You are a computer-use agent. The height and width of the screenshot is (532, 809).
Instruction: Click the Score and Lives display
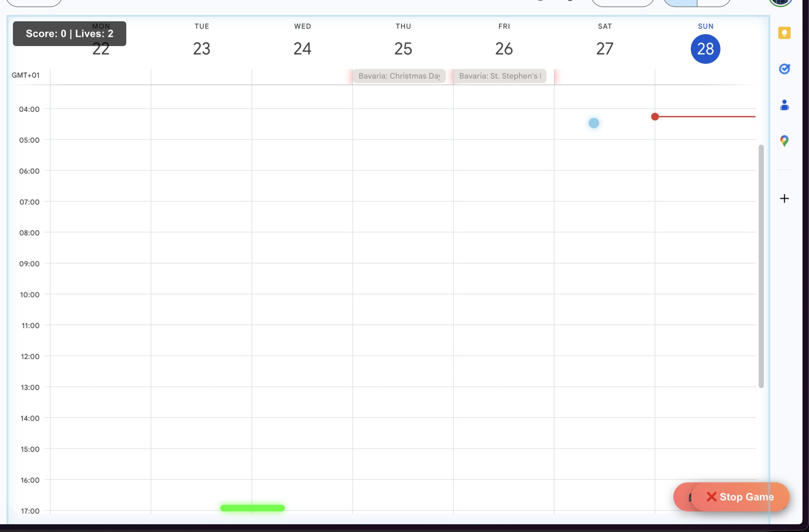click(x=70, y=34)
